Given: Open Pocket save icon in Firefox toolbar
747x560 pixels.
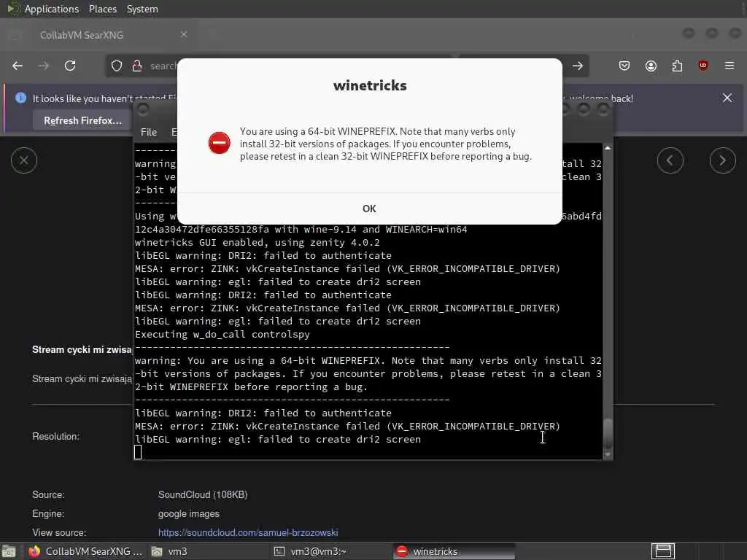Looking at the screenshot, I should point(624,66).
